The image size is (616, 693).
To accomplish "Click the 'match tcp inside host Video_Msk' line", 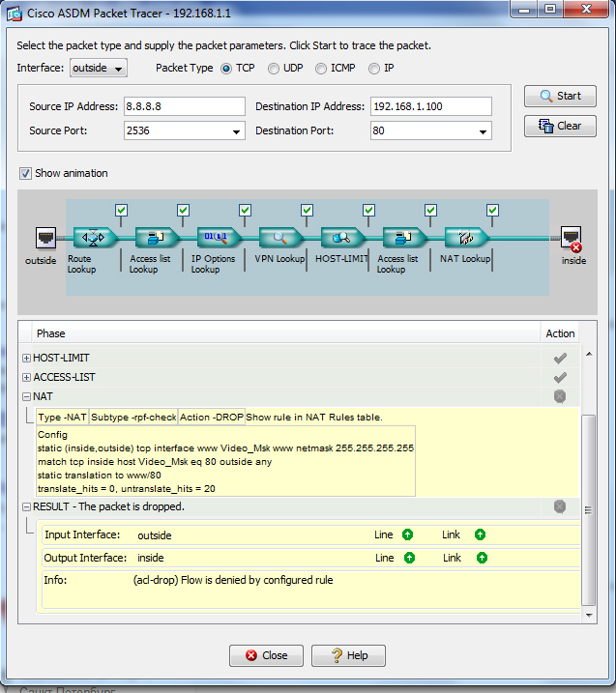I will pyautogui.click(x=155, y=462).
